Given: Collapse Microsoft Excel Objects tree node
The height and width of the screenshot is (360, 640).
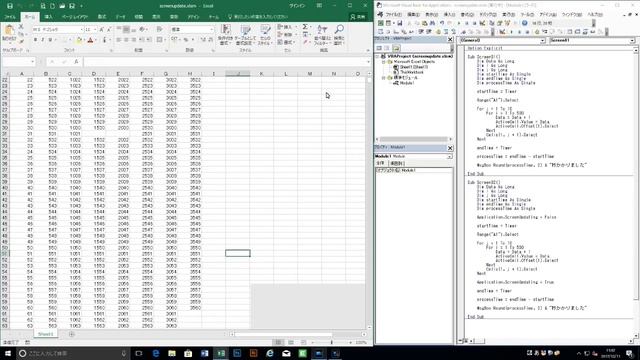Looking at the screenshot, I should [x=384, y=62].
